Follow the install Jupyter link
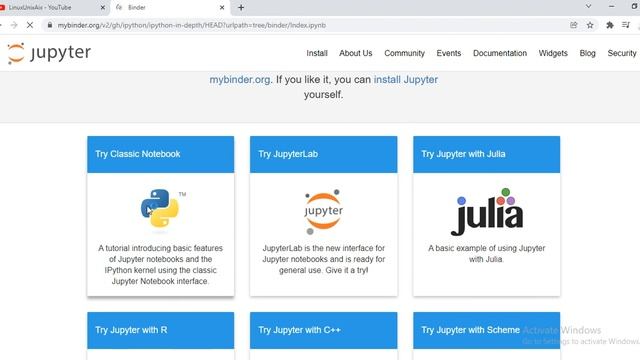 pyautogui.click(x=406, y=80)
